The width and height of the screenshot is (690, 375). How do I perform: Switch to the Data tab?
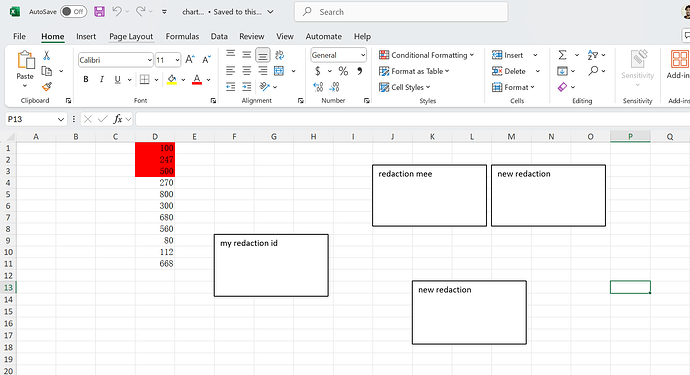219,37
